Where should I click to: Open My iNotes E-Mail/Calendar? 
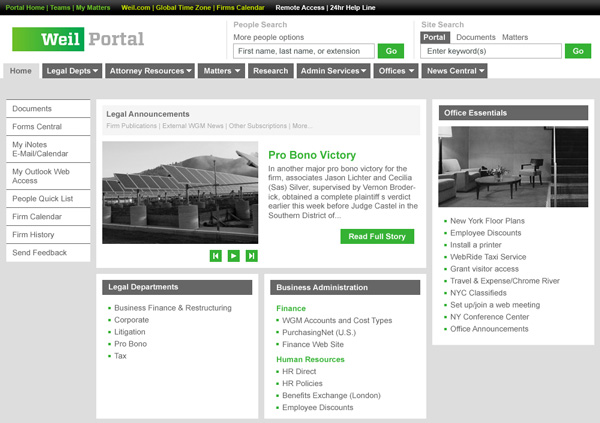(48, 149)
